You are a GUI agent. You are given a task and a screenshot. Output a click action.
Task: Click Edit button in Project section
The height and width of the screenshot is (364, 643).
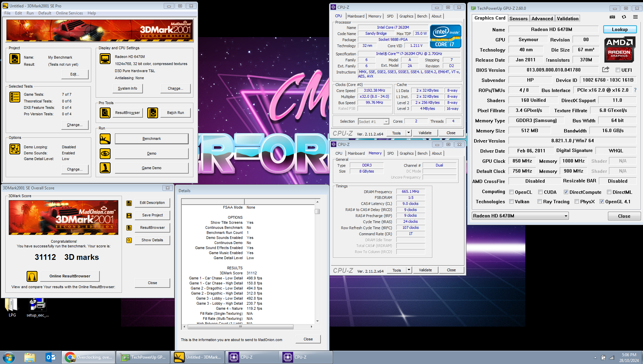click(x=75, y=74)
